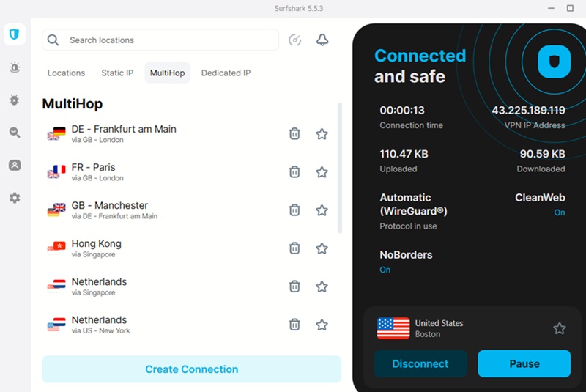Click the UK flag icon on the Manchester row
Viewport: 586px width, 392px height.
pos(59,207)
